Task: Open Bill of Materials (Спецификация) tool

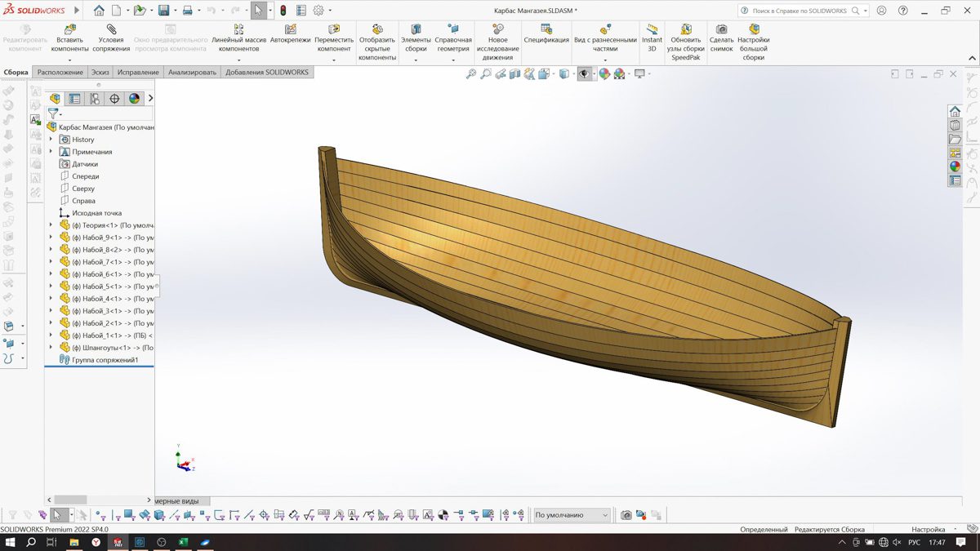Action: (x=546, y=29)
